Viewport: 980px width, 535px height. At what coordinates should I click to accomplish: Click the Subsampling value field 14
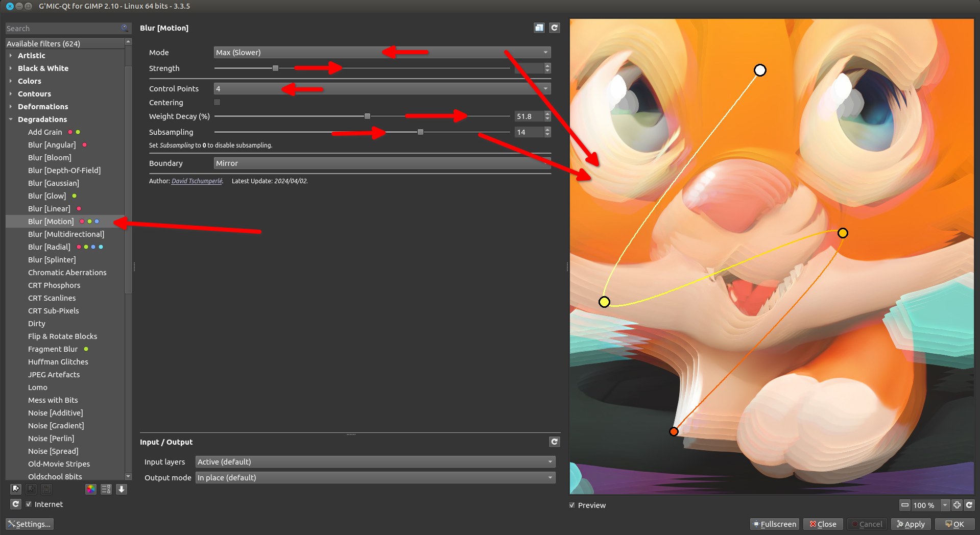click(529, 132)
